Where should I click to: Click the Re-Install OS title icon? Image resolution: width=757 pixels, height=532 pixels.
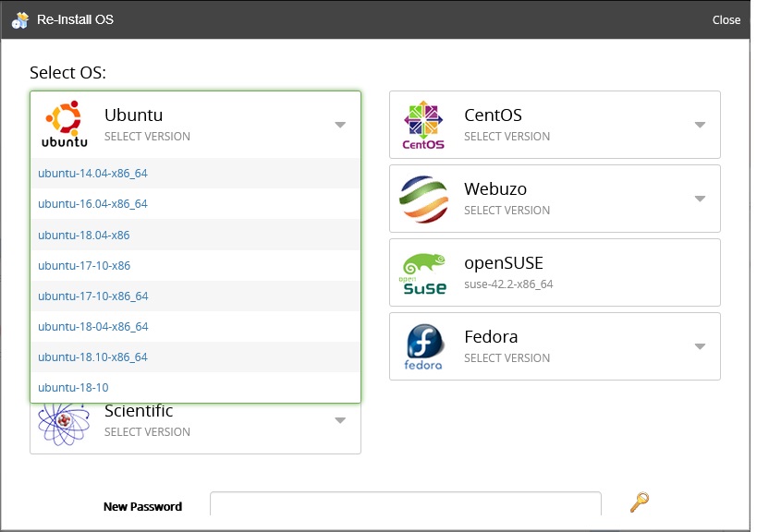click(x=20, y=19)
